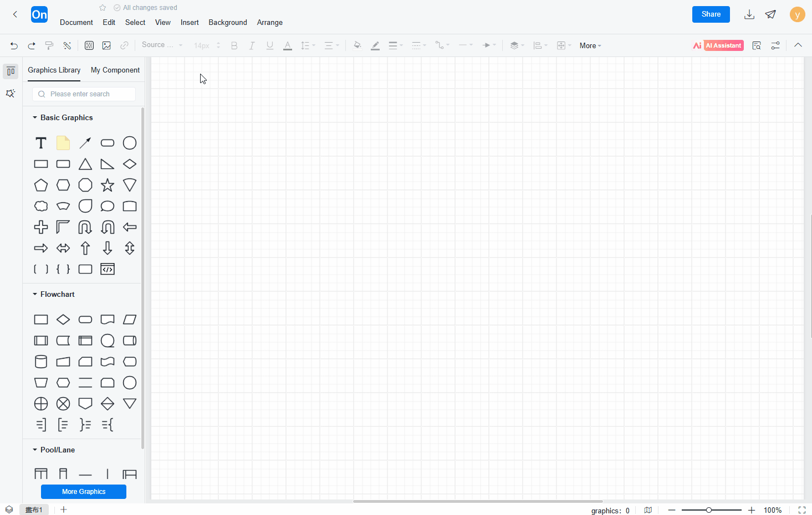Choose the cylinder database flowchart shape

[41, 362]
